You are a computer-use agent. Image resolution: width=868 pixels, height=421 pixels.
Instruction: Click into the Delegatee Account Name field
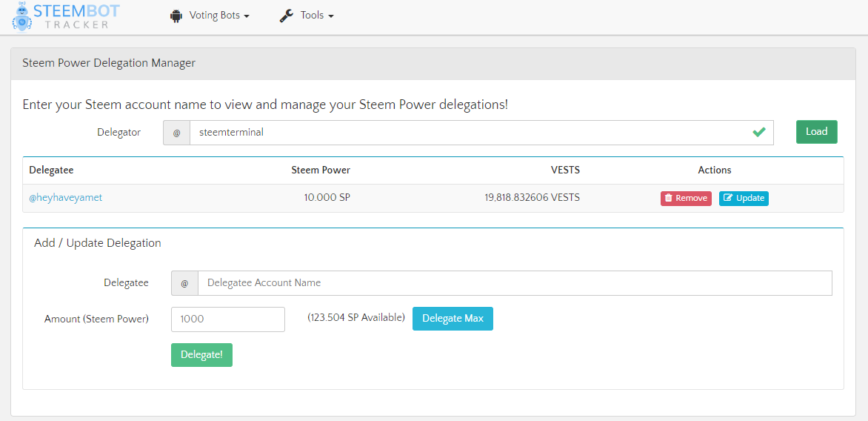click(515, 283)
